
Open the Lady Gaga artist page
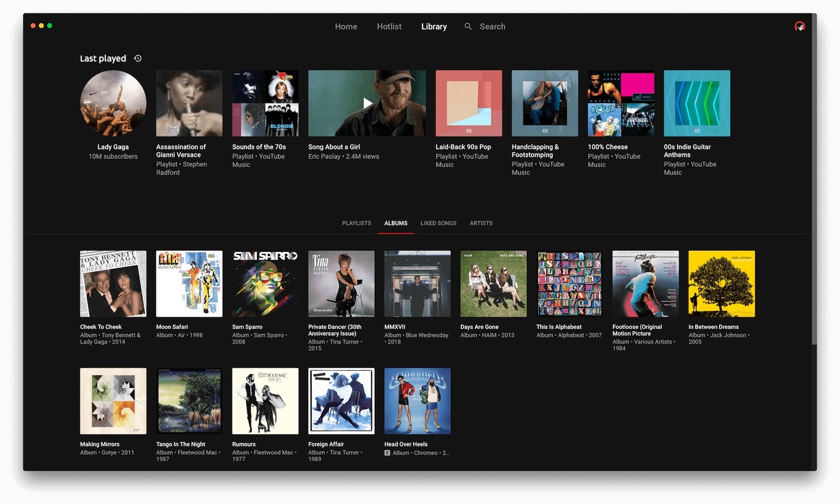113,103
